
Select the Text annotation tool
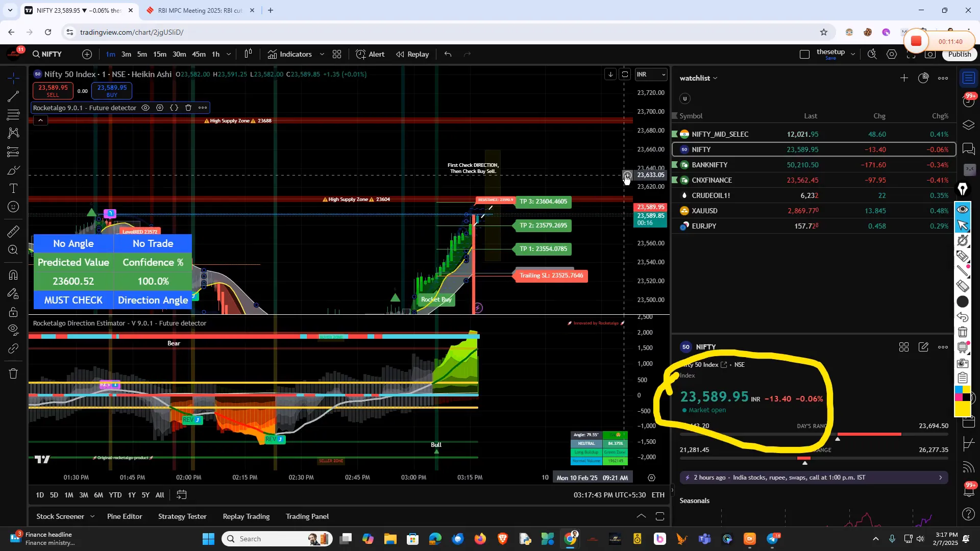tap(13, 189)
